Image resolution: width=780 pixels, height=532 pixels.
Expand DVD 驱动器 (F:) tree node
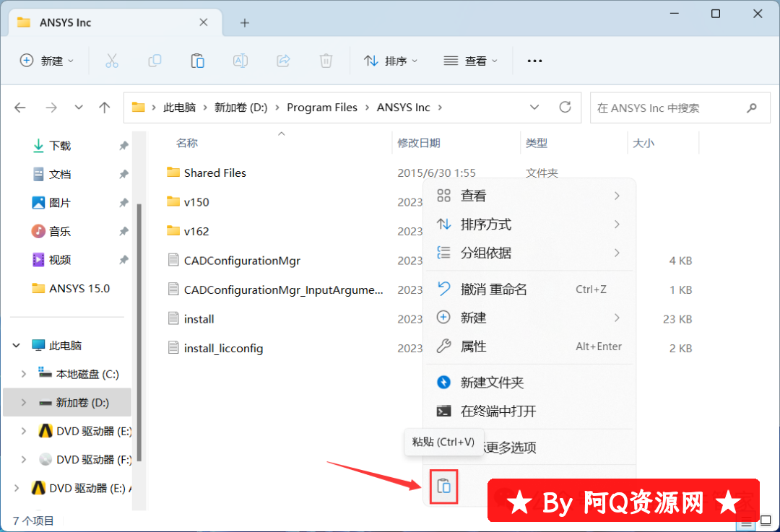(23, 460)
